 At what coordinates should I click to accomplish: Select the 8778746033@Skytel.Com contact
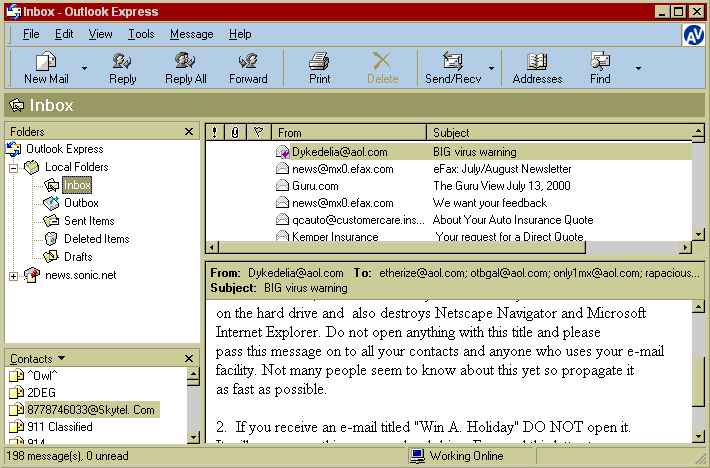pyautogui.click(x=91, y=410)
